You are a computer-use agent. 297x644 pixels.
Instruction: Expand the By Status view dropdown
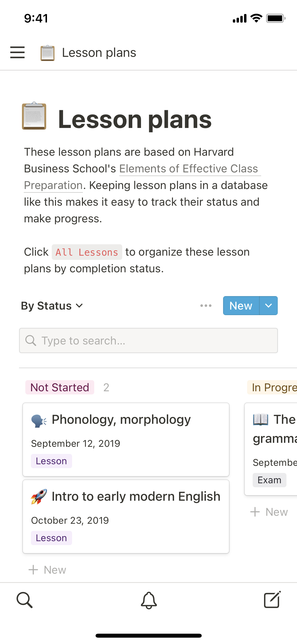[x=52, y=306]
